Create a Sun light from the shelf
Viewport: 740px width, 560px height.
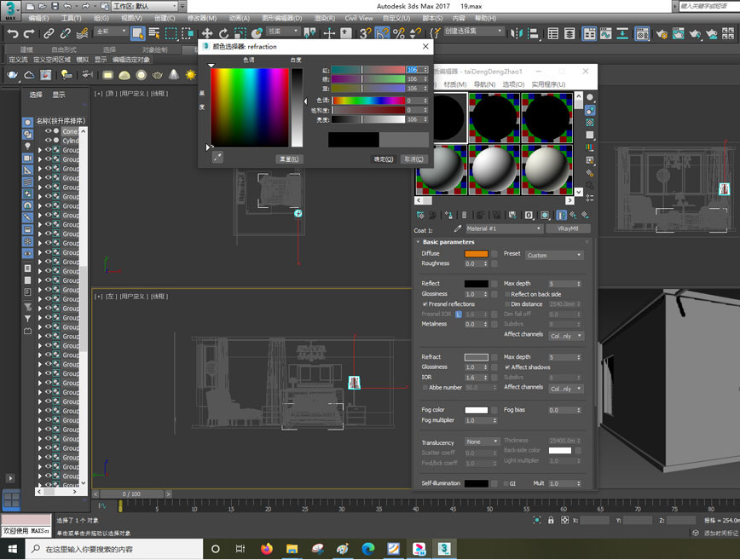191,74
